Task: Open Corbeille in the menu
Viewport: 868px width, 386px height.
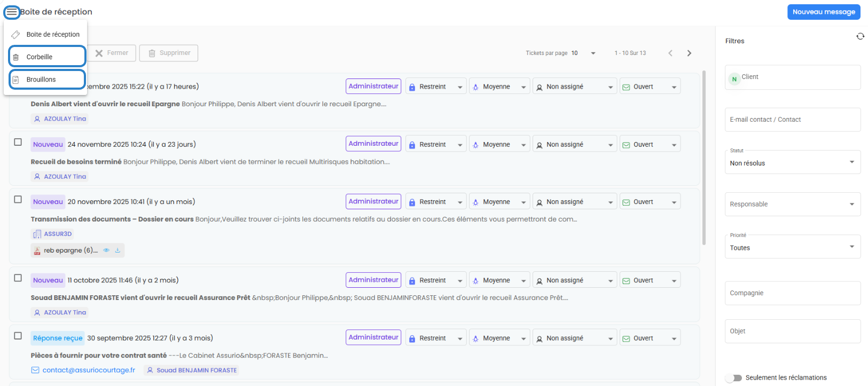Action: (x=47, y=57)
